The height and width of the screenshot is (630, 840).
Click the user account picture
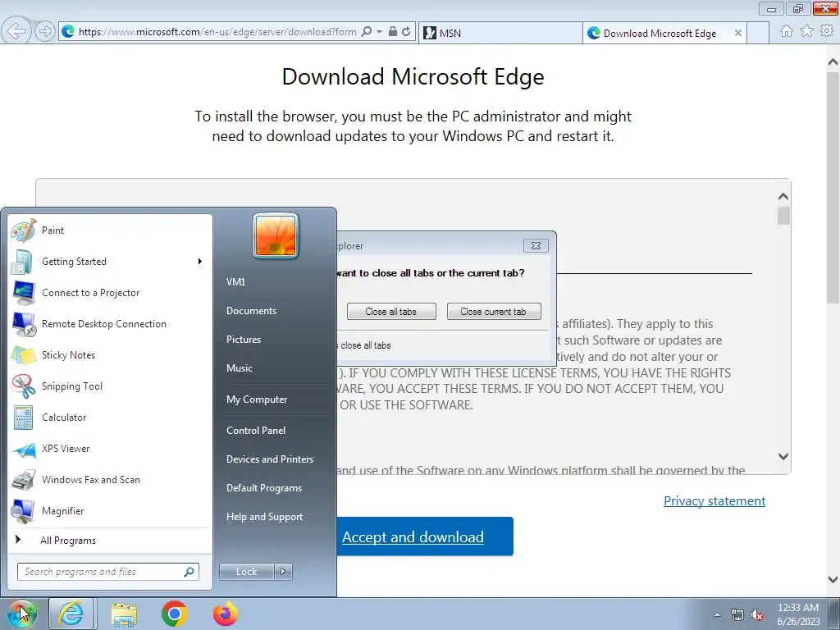[276, 235]
